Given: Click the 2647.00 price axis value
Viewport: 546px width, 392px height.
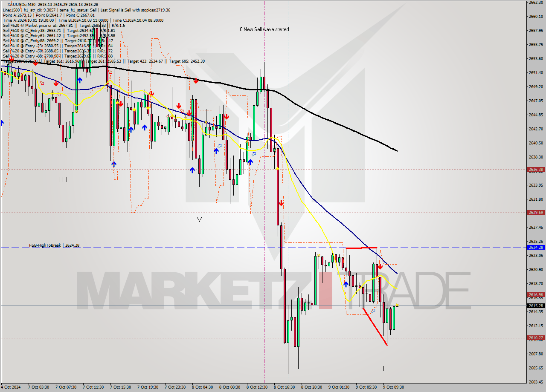Looking at the screenshot, I should point(536,101).
